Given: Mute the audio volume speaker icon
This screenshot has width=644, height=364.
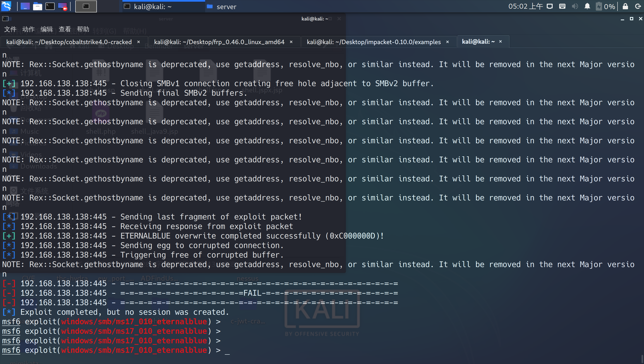Looking at the screenshot, I should (575, 6).
